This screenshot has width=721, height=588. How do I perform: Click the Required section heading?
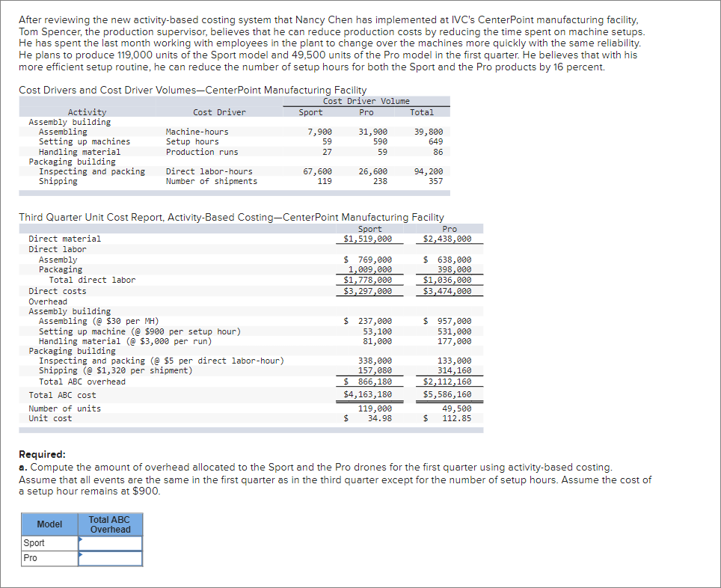[x=43, y=454]
